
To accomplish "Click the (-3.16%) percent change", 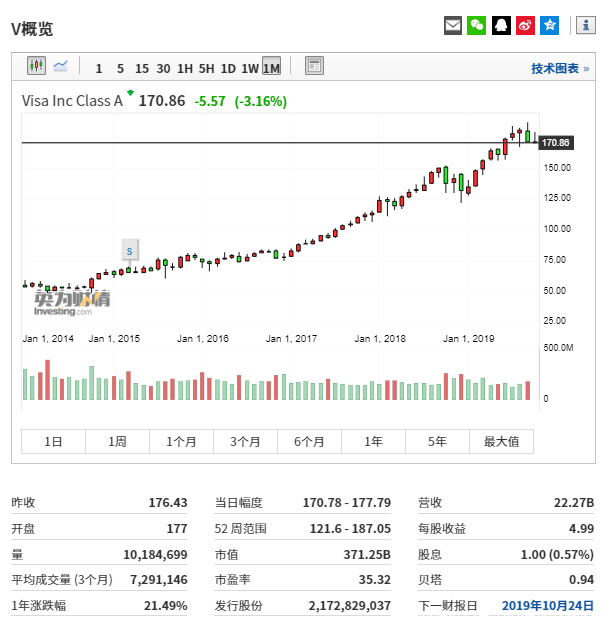I will coord(260,101).
